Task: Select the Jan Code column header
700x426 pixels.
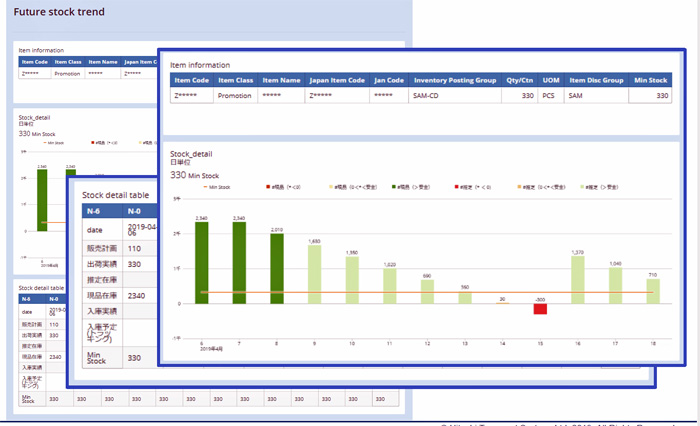Action: [389, 80]
